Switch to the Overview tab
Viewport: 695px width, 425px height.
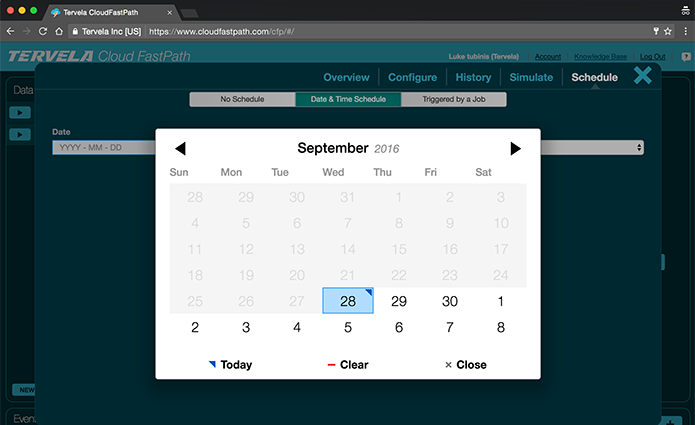(346, 77)
